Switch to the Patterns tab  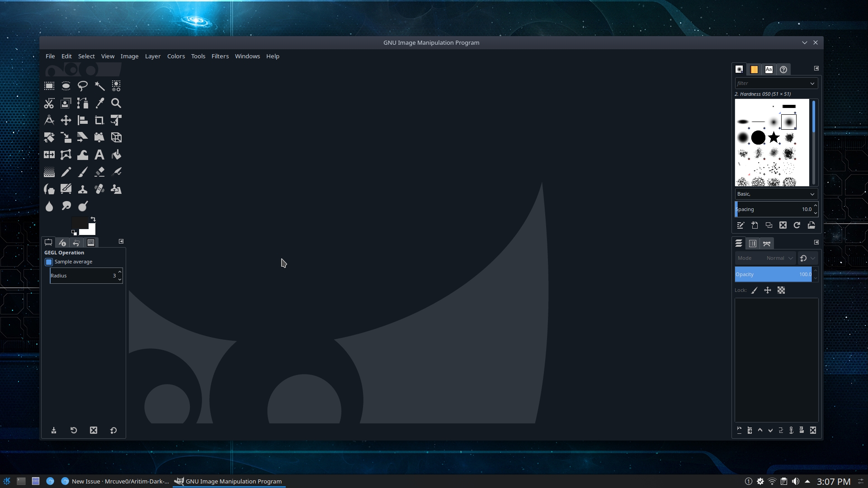(754, 69)
